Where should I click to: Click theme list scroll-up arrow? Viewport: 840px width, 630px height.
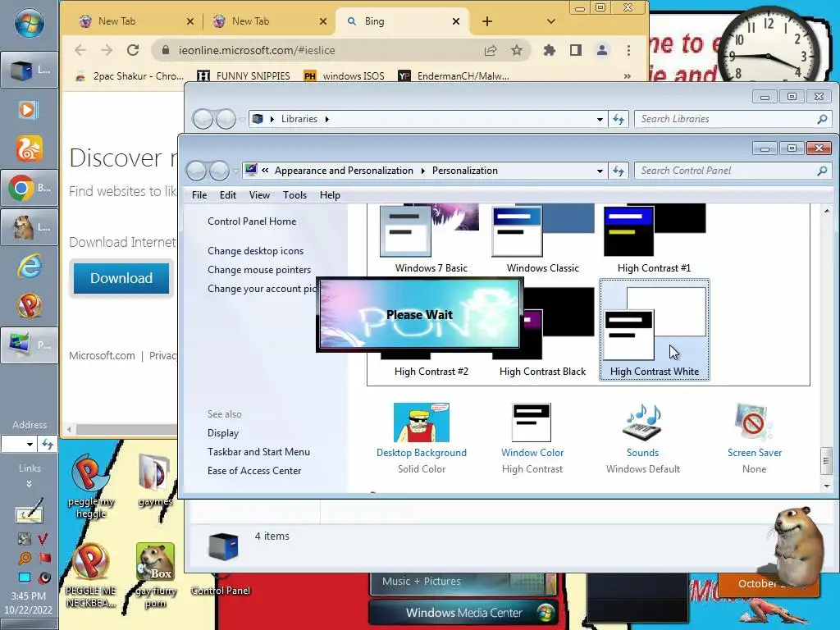[x=826, y=211]
